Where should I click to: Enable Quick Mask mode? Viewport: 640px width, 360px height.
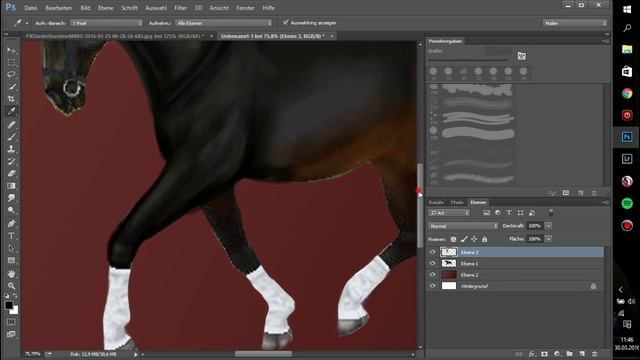pos(11,322)
